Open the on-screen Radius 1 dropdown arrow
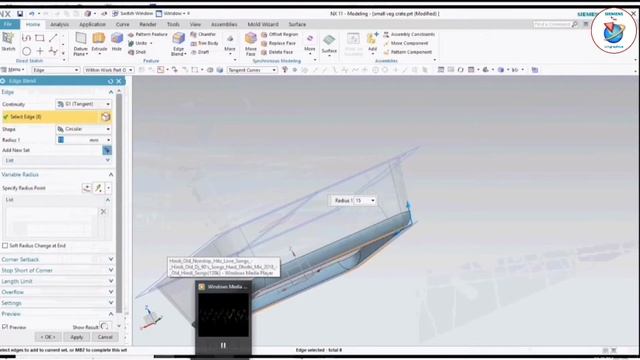Image resolution: width=640 pixels, height=360 pixels. (x=373, y=201)
